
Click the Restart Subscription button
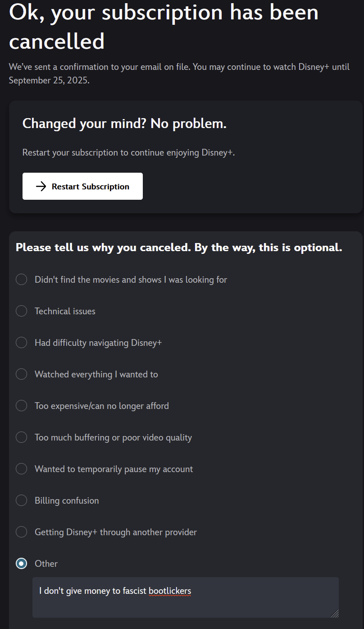82,186
